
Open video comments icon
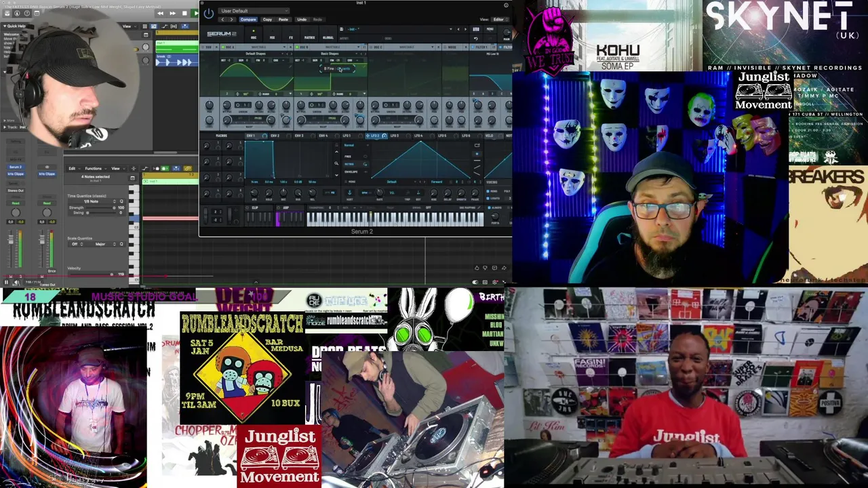coord(494,268)
